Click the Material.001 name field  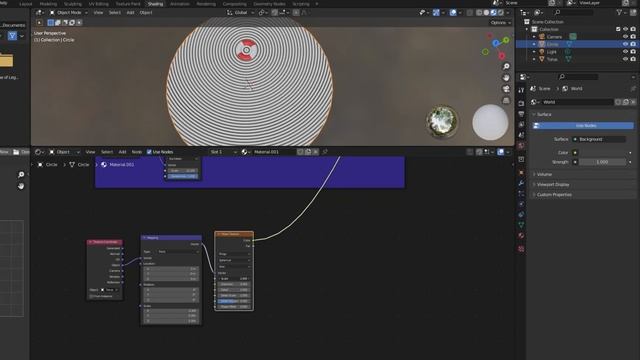[275, 152]
